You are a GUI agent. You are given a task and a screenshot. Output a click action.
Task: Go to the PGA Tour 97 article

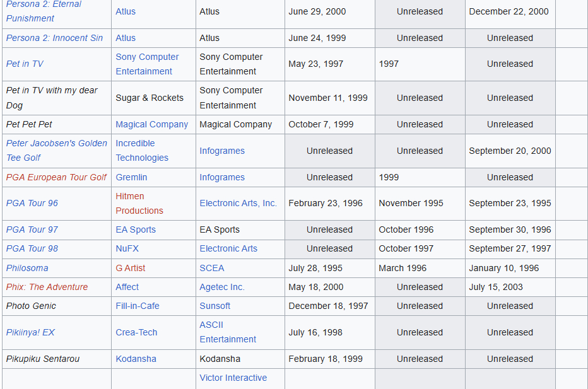click(x=32, y=229)
